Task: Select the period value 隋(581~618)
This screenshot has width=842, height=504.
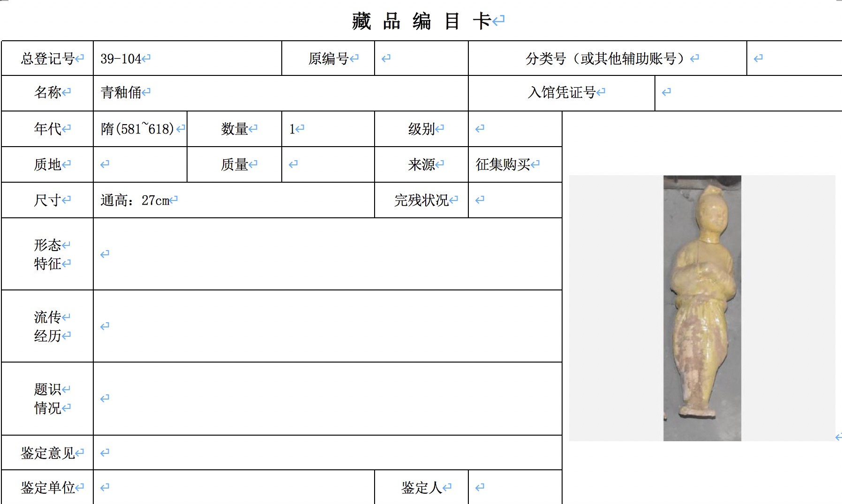Action: coord(137,128)
